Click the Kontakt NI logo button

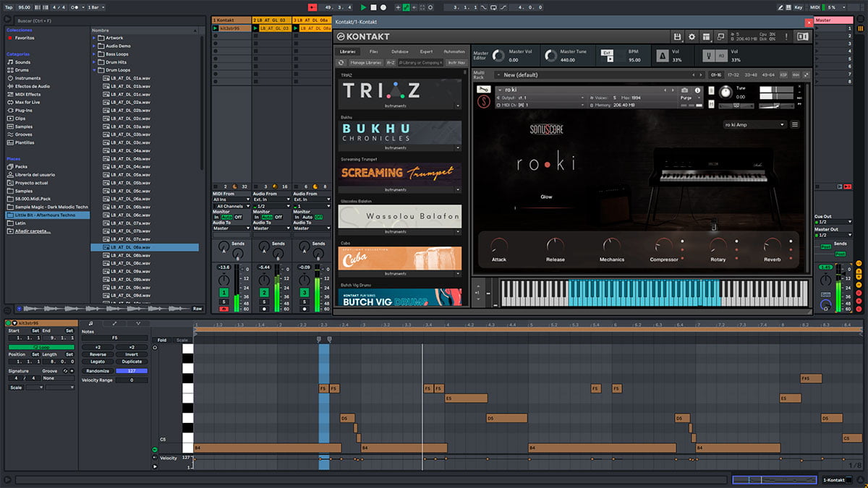click(x=802, y=36)
